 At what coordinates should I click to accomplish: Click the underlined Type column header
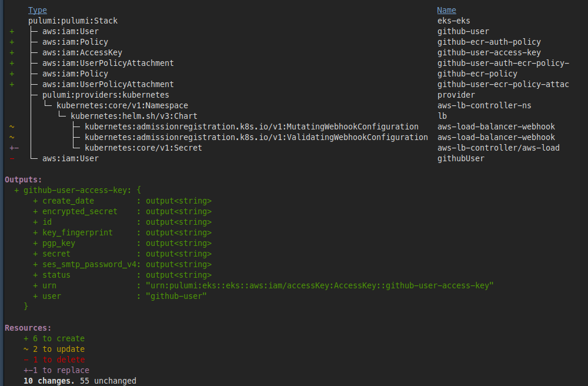tap(38, 10)
